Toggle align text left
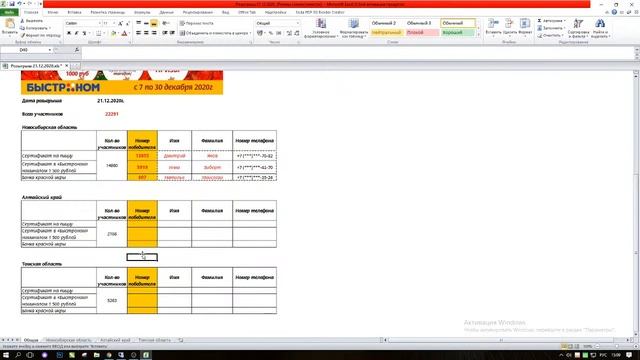 pyautogui.click(x=138, y=33)
